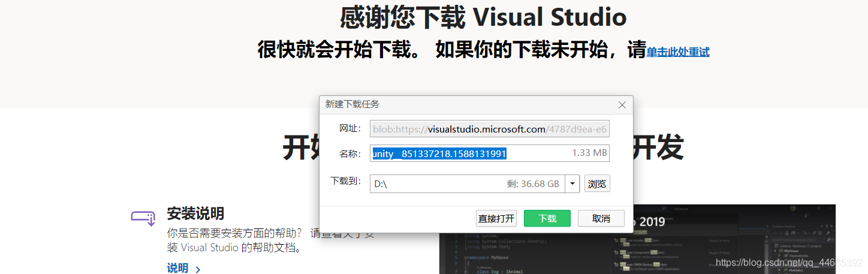This screenshot has width=868, height=274.
Task: Edit the 名称 filename field
Action: pyautogui.click(x=490, y=153)
